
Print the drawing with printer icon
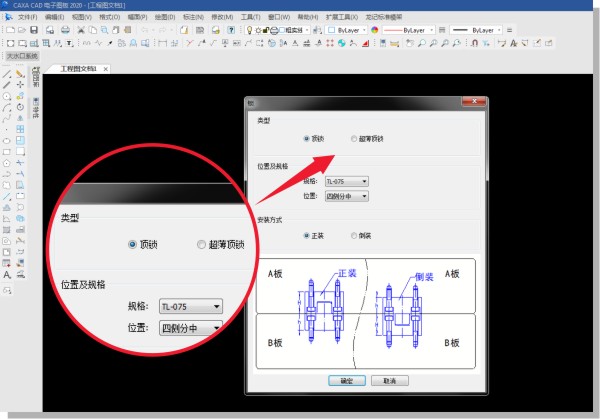tap(65, 30)
